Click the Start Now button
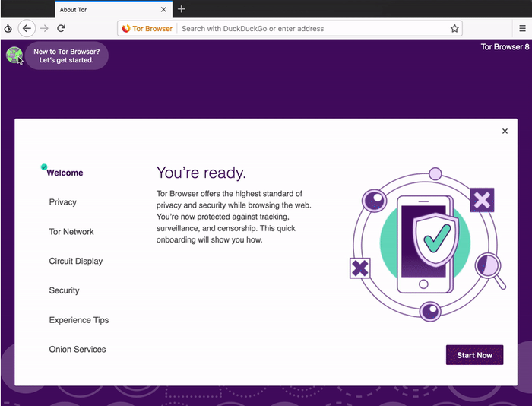Screen dimensions: 532x406 [474, 355]
